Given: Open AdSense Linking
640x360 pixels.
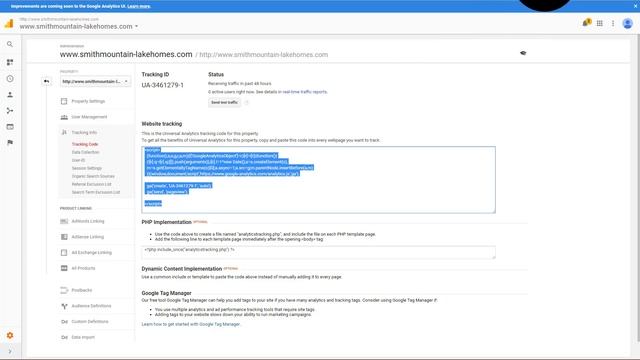Looking at the screenshot, I should 87,237.
